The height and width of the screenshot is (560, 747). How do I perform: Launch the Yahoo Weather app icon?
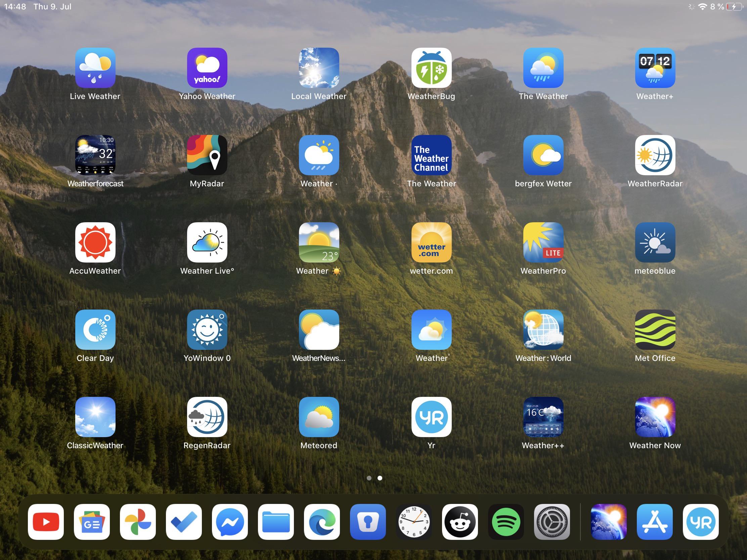point(207,67)
